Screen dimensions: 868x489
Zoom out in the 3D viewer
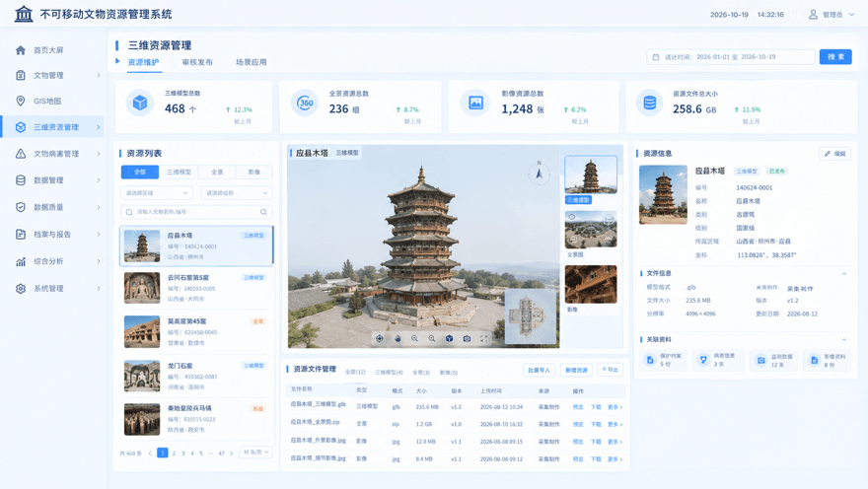(414, 338)
